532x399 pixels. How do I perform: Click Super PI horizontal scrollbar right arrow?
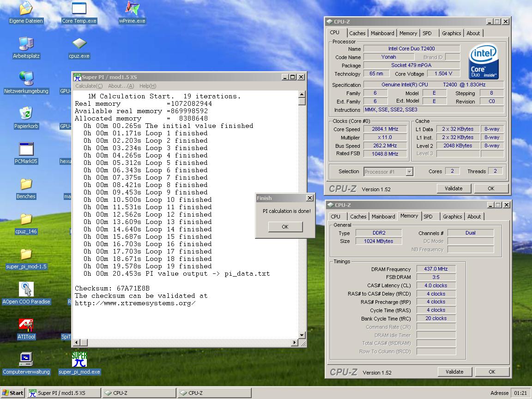pyautogui.click(x=294, y=342)
